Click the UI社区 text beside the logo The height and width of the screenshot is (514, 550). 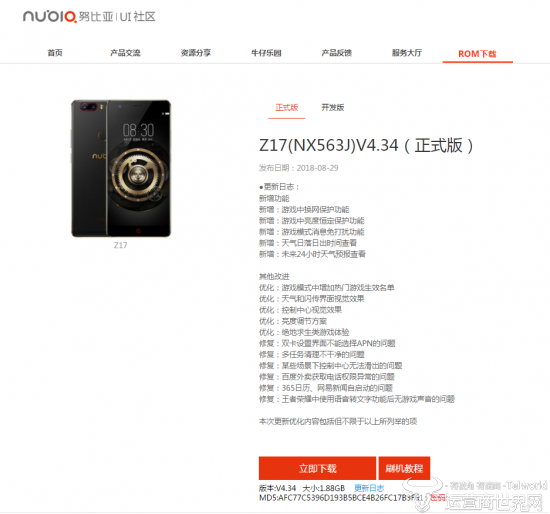tap(138, 16)
